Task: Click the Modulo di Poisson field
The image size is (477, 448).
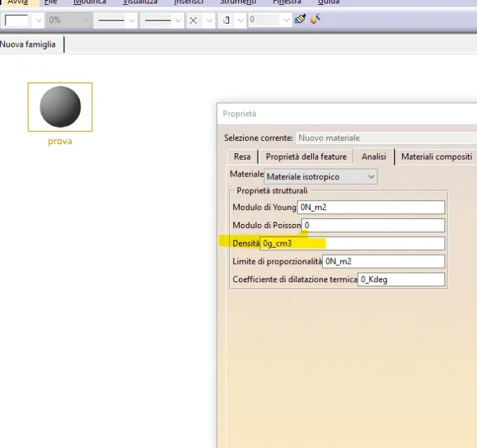Action: click(x=373, y=225)
